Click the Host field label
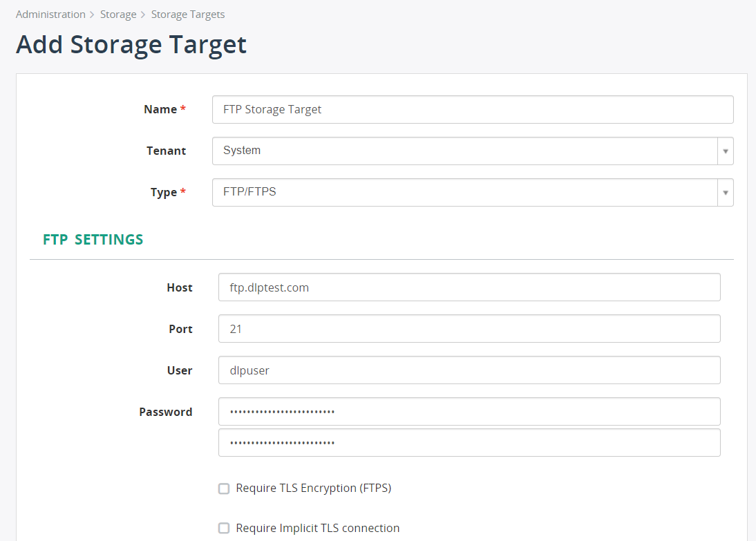 click(180, 288)
